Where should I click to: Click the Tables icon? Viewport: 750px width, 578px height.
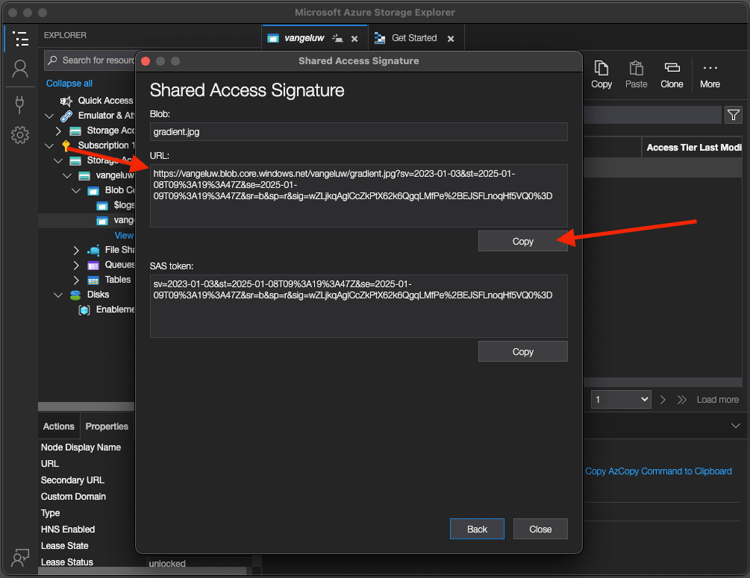pos(93,280)
